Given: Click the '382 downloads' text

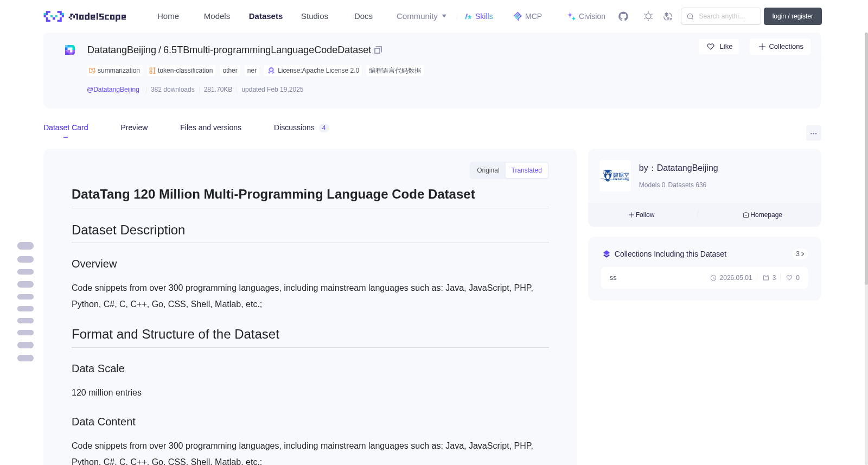Looking at the screenshot, I should (x=173, y=90).
